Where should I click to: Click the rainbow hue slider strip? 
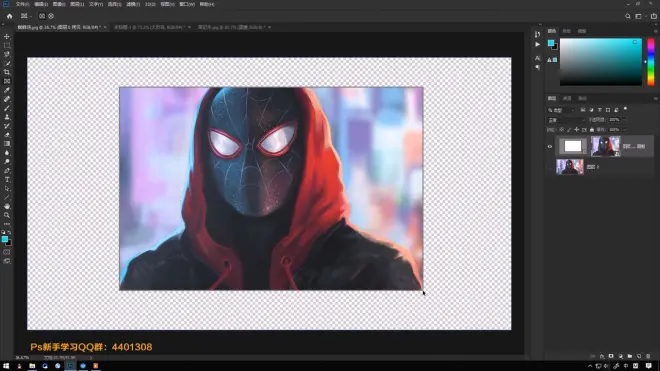[651, 62]
